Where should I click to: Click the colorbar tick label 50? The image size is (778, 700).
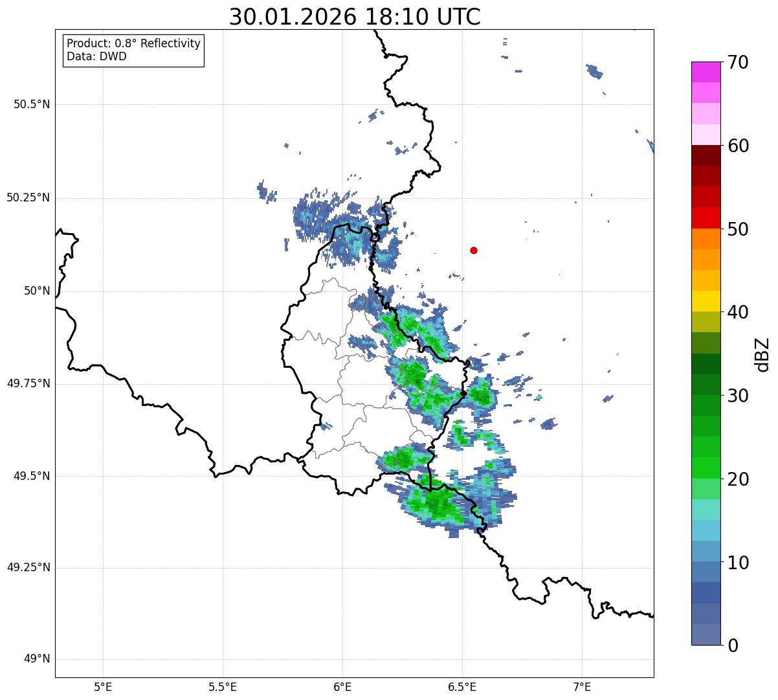pyautogui.click(x=738, y=229)
